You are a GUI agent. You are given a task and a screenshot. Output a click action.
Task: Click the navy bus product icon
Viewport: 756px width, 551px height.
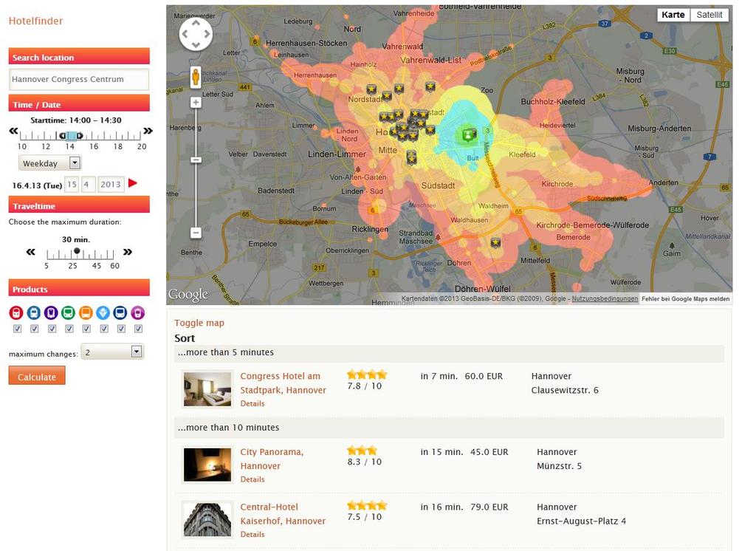[120, 312]
